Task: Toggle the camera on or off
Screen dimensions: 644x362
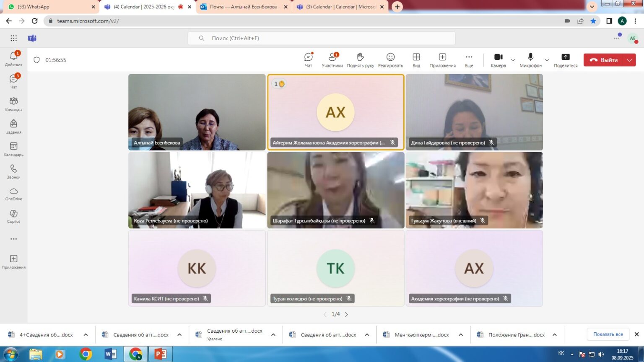Action: point(498,59)
